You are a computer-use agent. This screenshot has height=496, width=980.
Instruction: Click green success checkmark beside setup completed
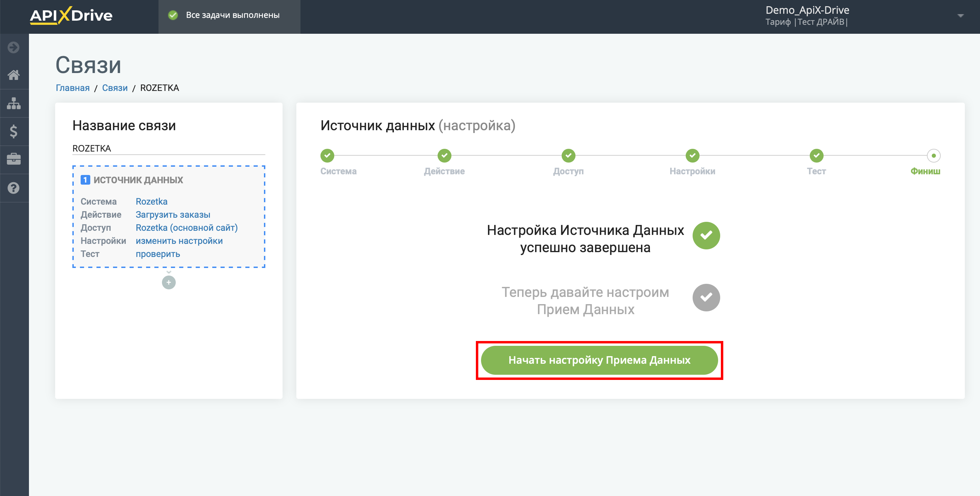(x=706, y=236)
